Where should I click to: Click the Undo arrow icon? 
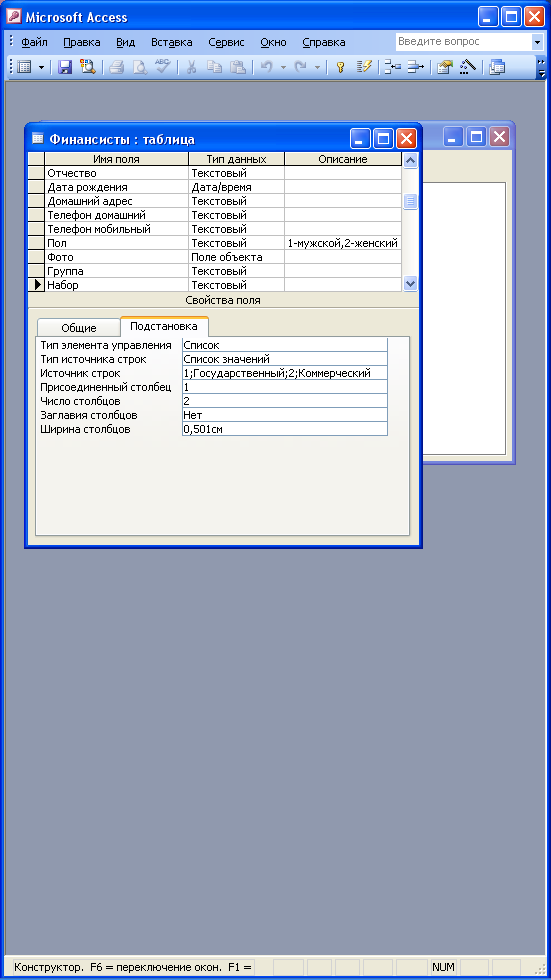coord(267,67)
